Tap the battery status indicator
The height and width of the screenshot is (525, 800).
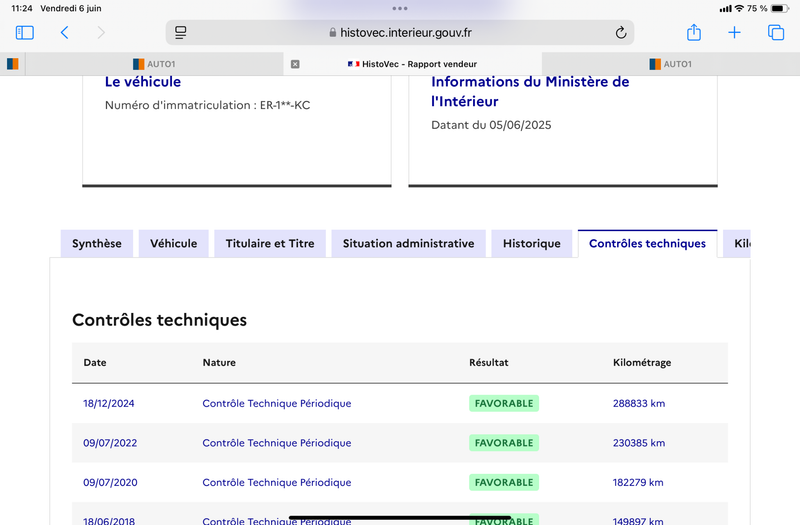point(780,8)
